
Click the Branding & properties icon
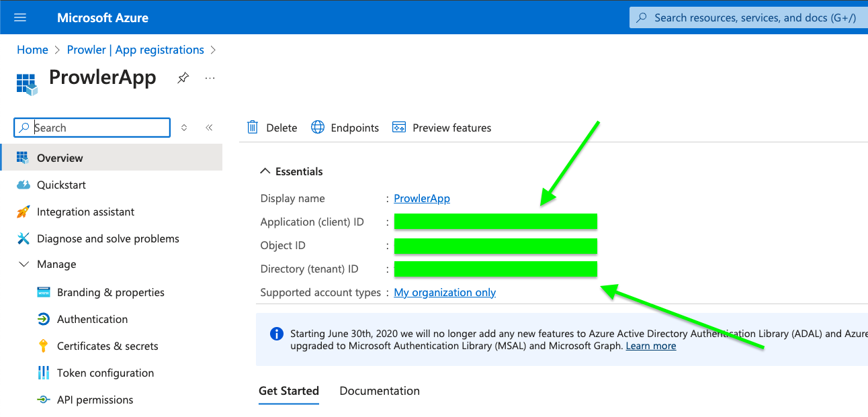tap(44, 292)
